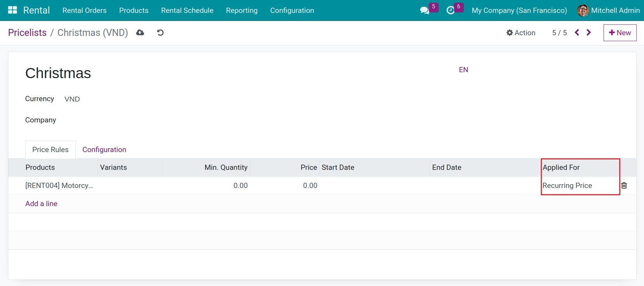Click the cloud save record icon
The height and width of the screenshot is (286, 644).
point(140,32)
